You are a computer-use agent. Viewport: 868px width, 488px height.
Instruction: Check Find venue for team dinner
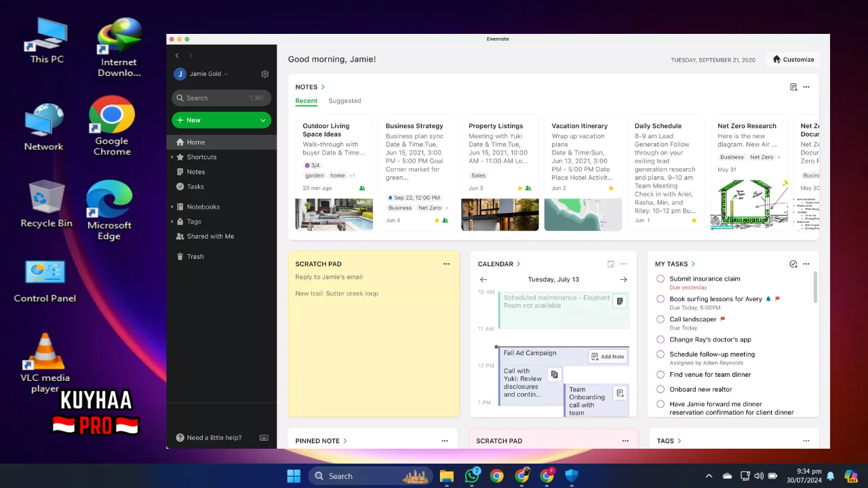pyautogui.click(x=660, y=375)
